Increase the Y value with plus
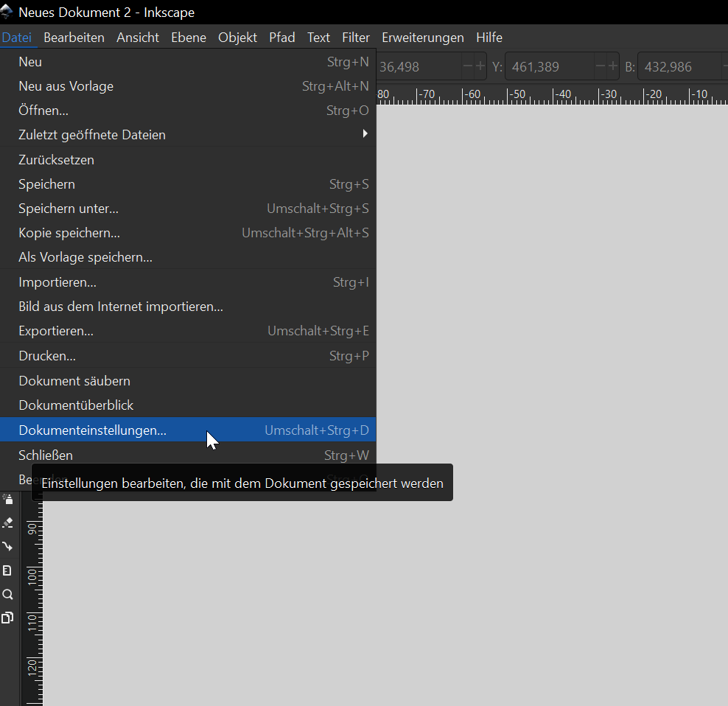This screenshot has height=706, width=728. (x=613, y=66)
